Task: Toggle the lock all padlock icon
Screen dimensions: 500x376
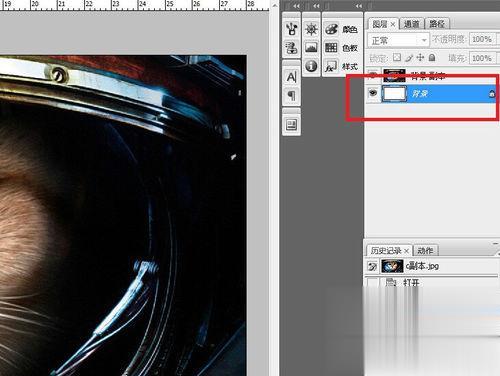Action: 432,58
